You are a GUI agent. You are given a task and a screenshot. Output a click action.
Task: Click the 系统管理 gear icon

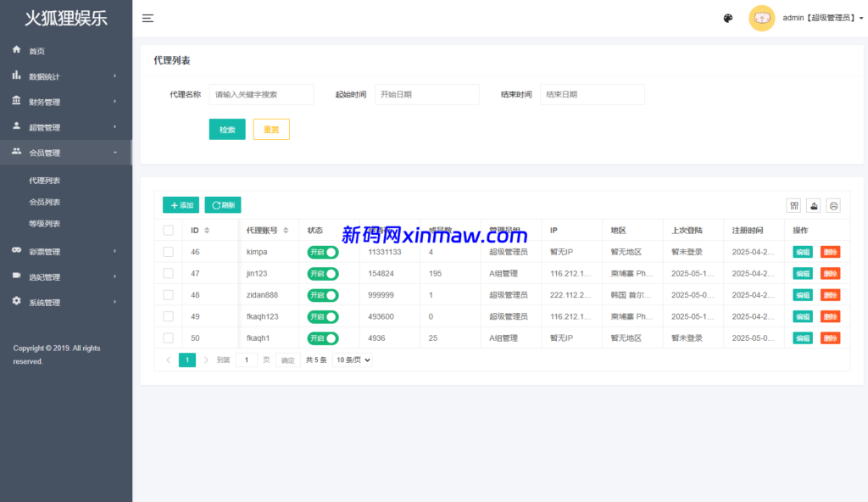tap(17, 301)
